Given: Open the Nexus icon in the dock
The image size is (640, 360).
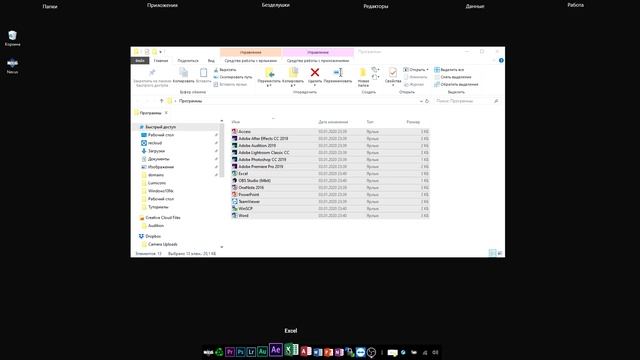Looking at the screenshot, I should click(x=208, y=352).
